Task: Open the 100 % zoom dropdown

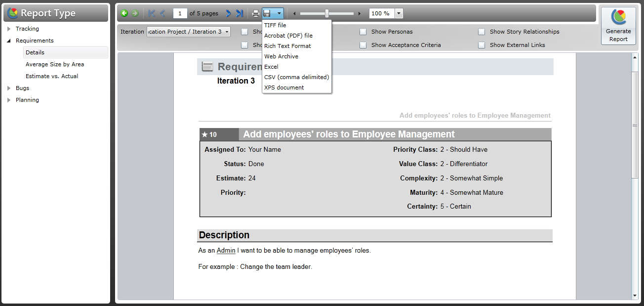Action: (x=399, y=13)
